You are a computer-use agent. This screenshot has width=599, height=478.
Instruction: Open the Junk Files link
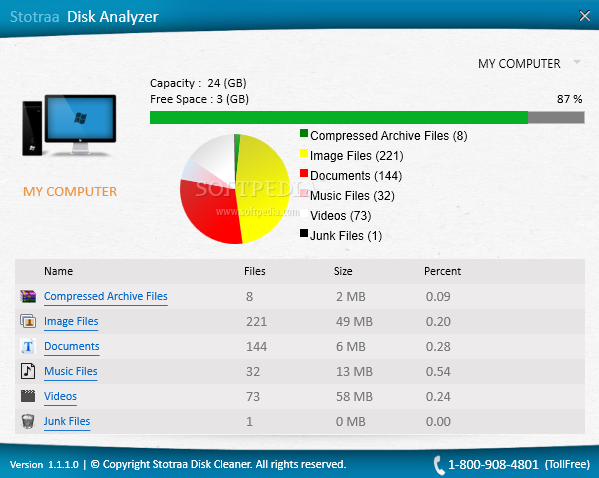click(x=67, y=421)
